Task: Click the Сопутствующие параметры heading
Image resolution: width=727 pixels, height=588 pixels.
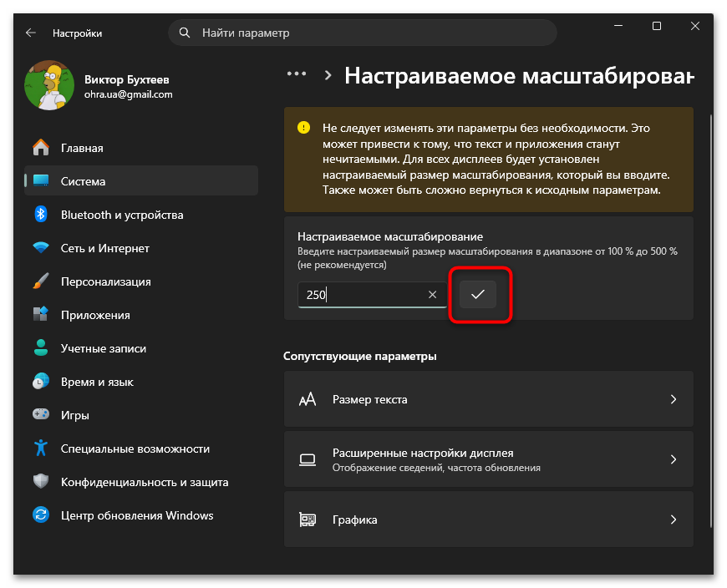Action: click(360, 356)
